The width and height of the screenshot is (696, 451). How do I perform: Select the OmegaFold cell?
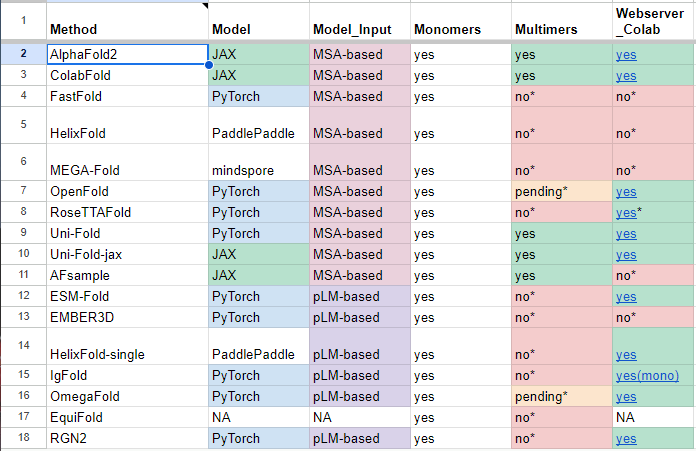(x=127, y=396)
